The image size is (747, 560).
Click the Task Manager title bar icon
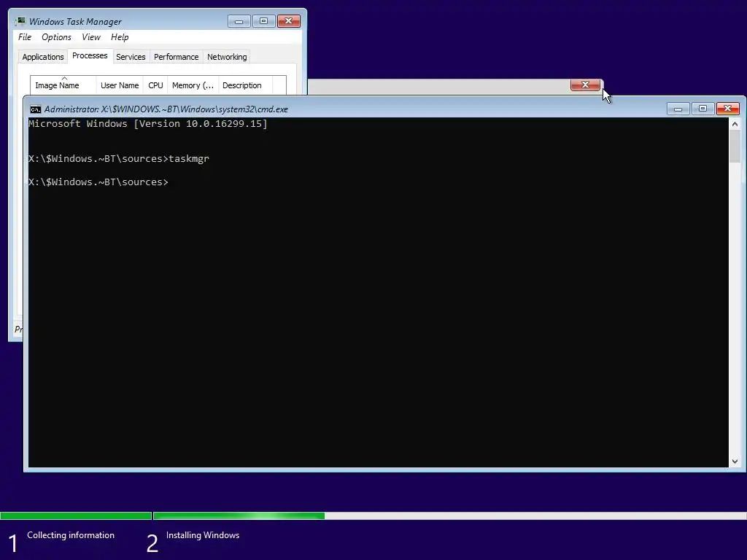coord(20,21)
